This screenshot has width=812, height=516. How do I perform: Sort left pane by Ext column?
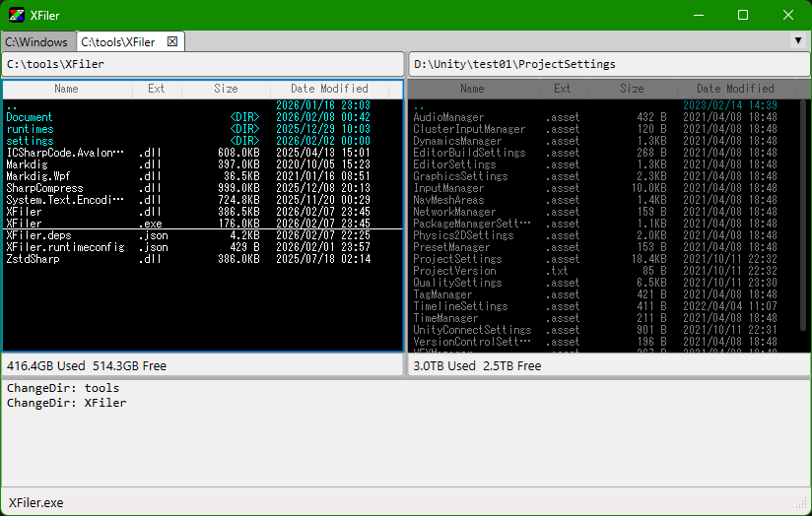[157, 89]
